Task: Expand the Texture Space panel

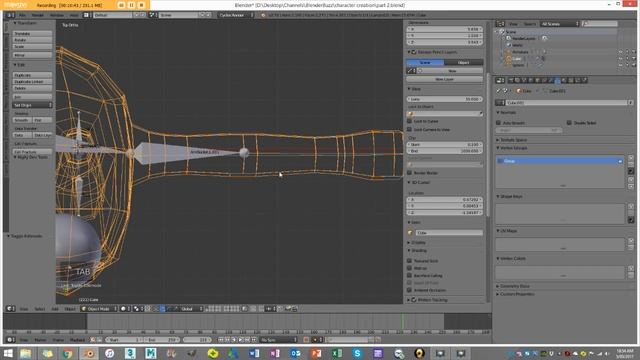Action: pos(511,140)
